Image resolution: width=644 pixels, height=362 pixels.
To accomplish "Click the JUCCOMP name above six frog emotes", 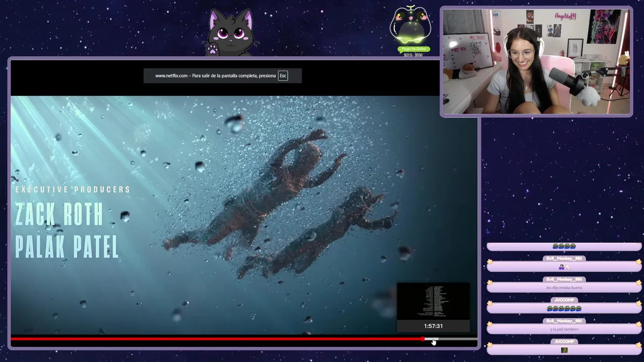I will pos(564,300).
